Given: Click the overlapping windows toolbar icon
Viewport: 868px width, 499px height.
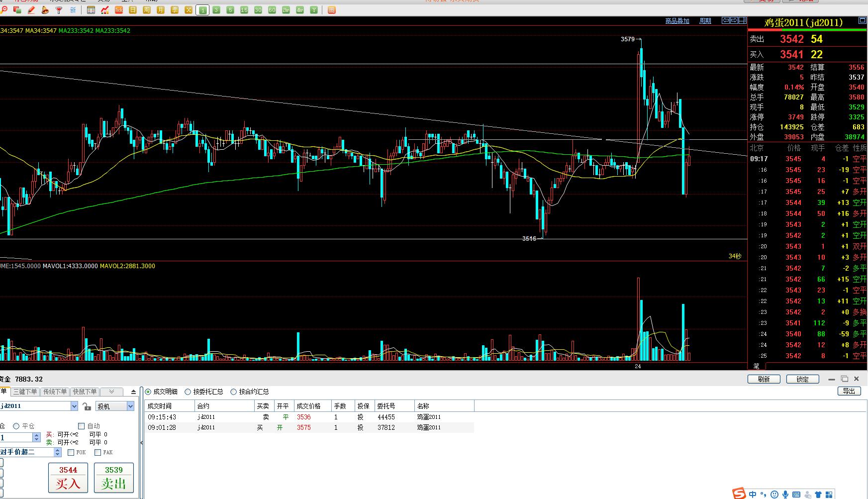Looking at the screenshot, I should pos(17,9).
